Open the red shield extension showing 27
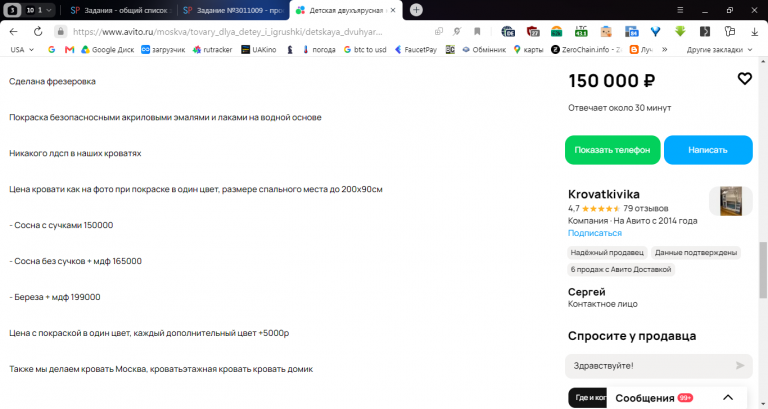Viewport: 768px width, 409px height. pyautogui.click(x=533, y=32)
